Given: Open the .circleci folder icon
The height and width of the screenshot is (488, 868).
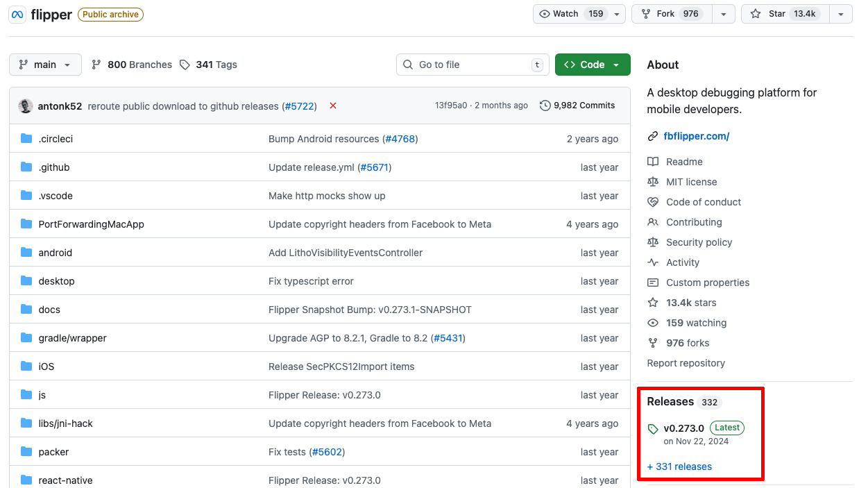Looking at the screenshot, I should pyautogui.click(x=26, y=139).
